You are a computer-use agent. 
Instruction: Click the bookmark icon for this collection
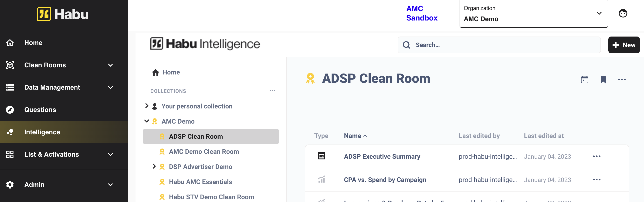[x=603, y=80]
